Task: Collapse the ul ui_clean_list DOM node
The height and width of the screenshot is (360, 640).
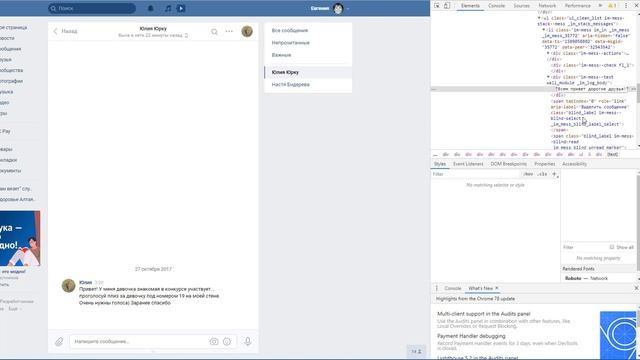Action: (539, 18)
